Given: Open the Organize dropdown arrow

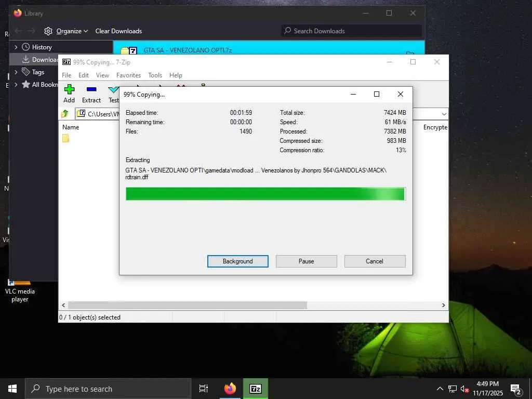Looking at the screenshot, I should point(86,31).
